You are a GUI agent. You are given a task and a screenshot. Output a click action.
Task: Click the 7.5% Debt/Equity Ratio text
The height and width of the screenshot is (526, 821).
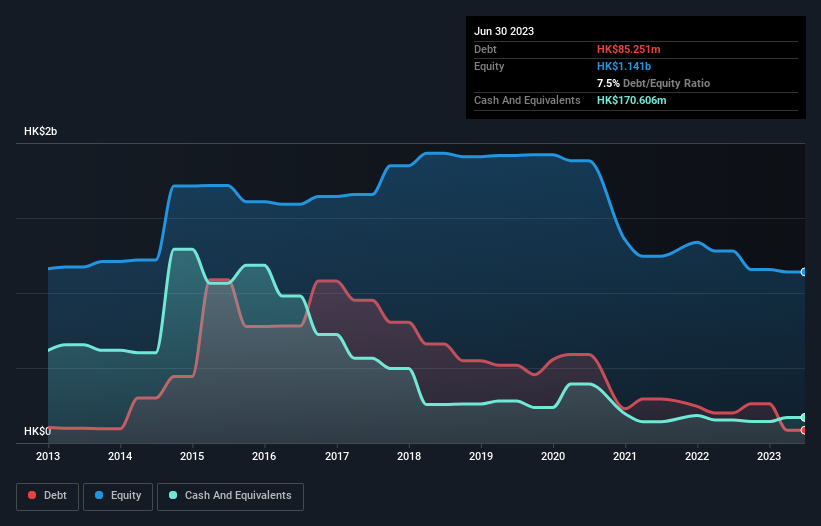tap(653, 83)
